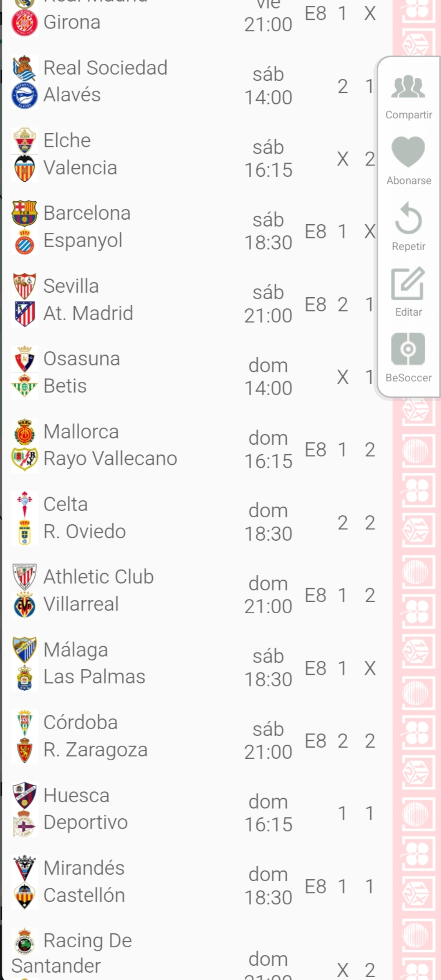441x980 pixels.
Task: Tap the Sevilla club crest
Action: click(x=24, y=286)
